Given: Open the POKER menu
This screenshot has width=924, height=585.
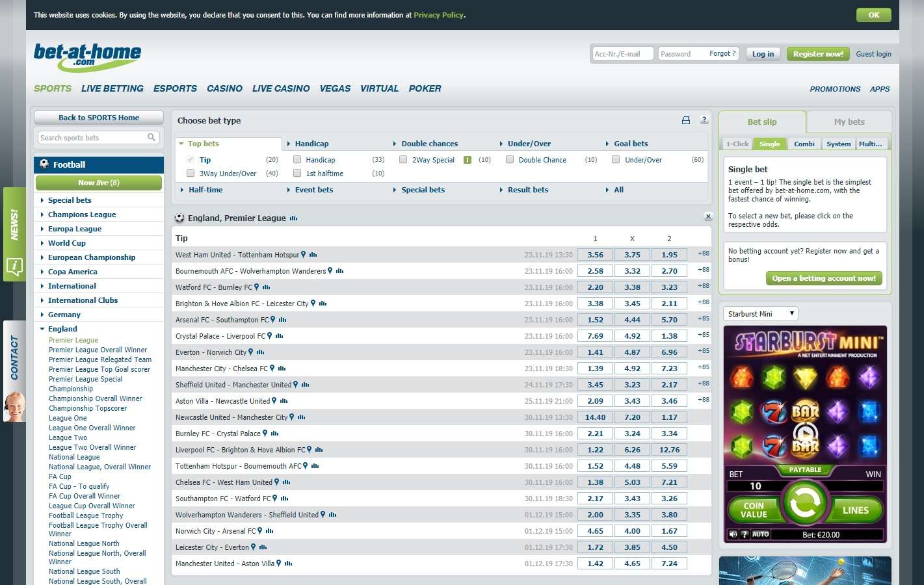Looking at the screenshot, I should coord(425,88).
